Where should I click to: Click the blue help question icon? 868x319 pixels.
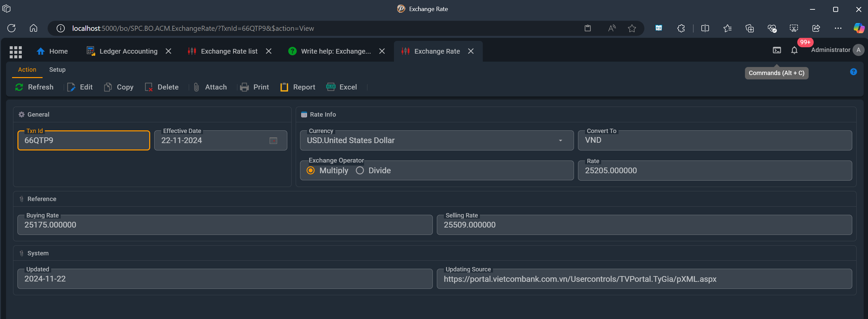(x=854, y=72)
